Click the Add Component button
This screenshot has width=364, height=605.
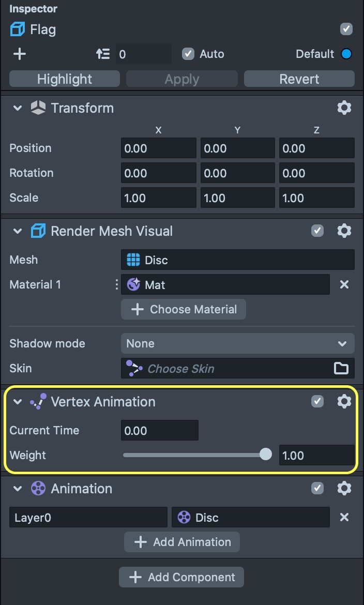click(x=181, y=577)
